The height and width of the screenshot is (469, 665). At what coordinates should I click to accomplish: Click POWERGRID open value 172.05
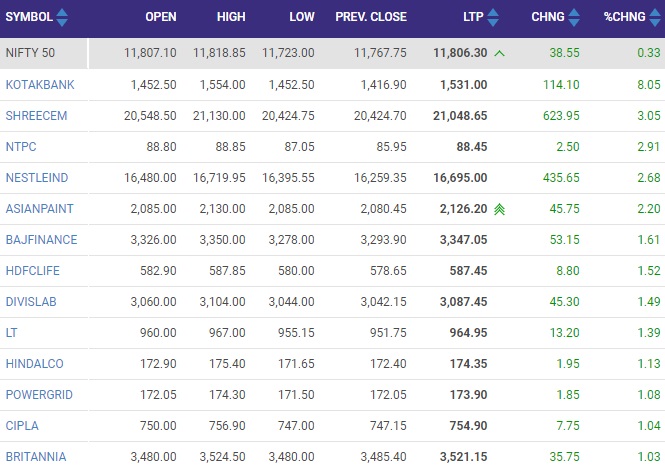(158, 394)
